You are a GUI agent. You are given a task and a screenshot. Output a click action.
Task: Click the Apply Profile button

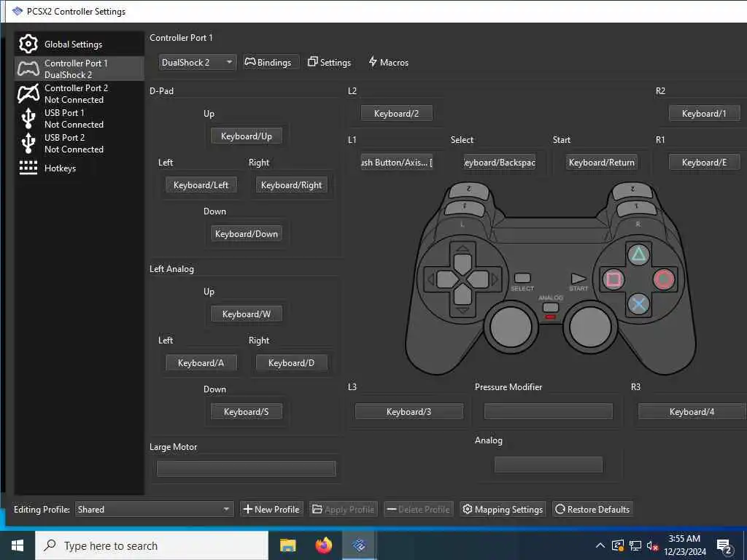[x=344, y=509]
